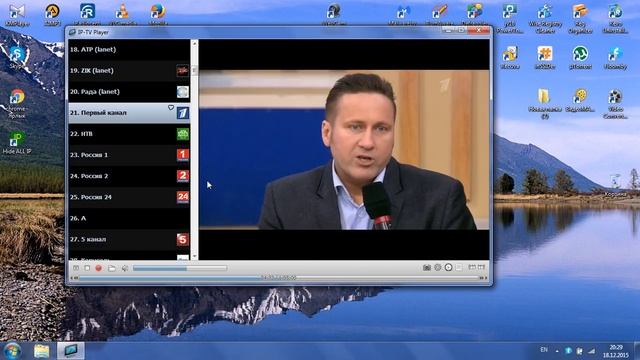Click the playback timeline seek bar

click(278, 278)
